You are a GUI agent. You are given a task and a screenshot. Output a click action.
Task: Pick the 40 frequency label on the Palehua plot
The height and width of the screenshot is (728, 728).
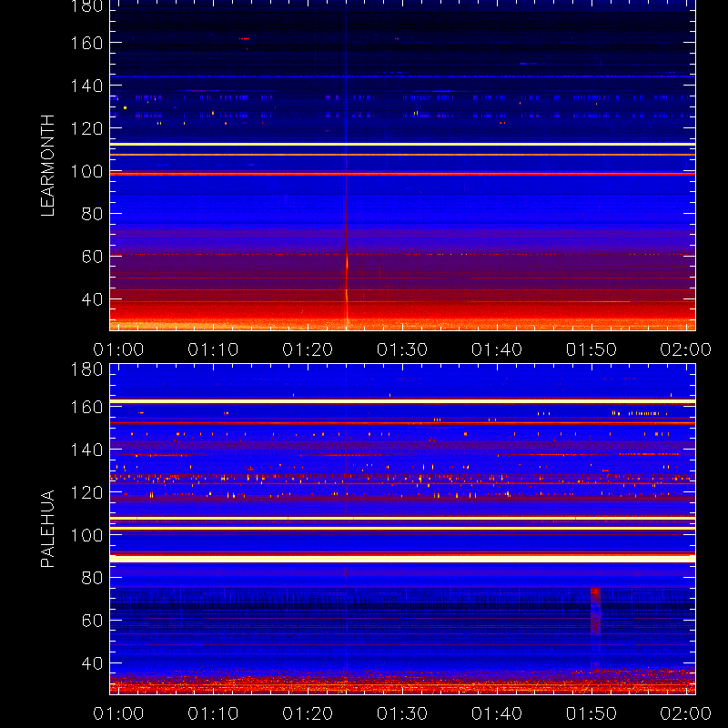coord(92,663)
